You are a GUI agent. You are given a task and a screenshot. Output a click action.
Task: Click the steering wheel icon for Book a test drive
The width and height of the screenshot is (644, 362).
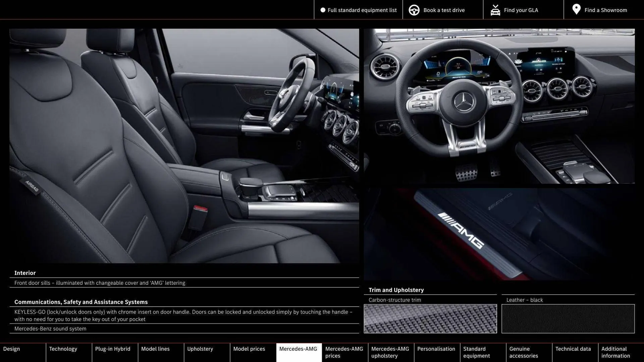[x=414, y=10]
